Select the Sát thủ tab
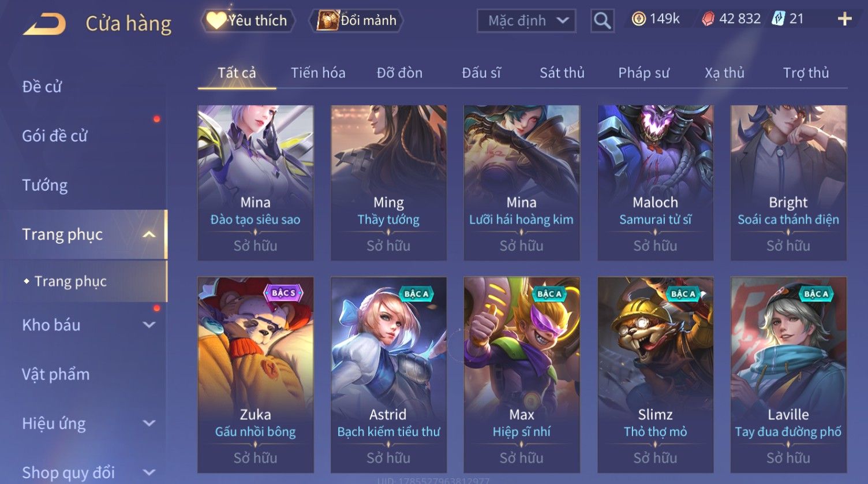 (x=562, y=73)
